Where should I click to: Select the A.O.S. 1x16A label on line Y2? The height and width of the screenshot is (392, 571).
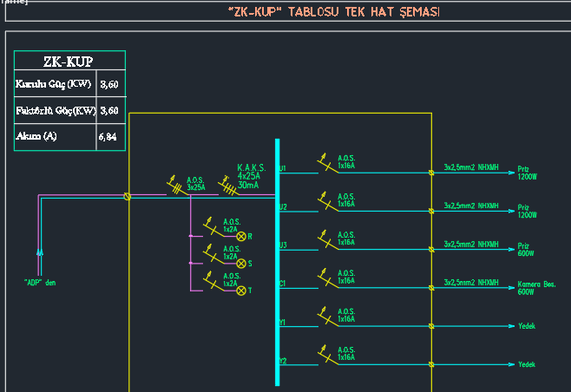(346, 354)
